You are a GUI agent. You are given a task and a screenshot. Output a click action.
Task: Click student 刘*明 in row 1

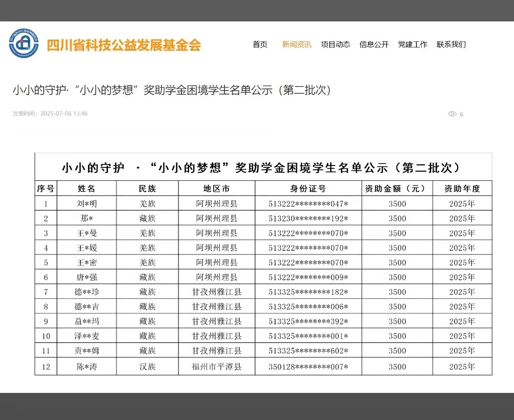click(86, 204)
